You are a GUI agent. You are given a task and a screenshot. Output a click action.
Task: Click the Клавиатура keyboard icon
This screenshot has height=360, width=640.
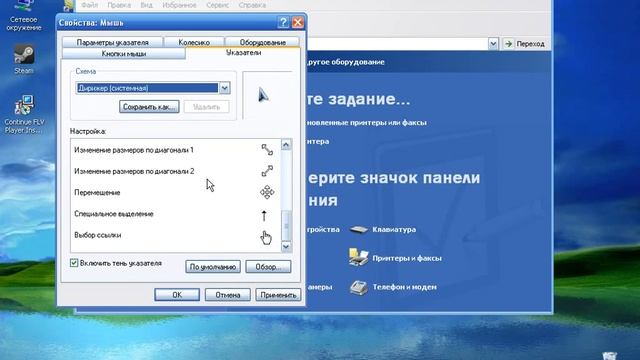coord(359,229)
